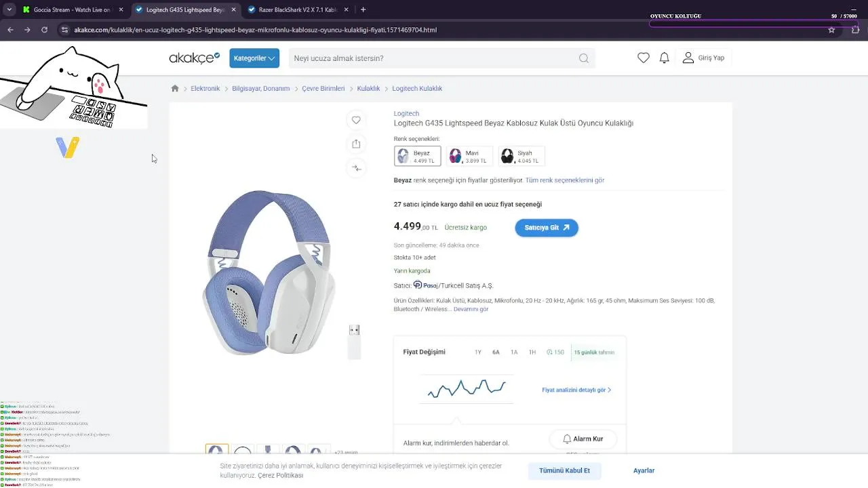Add product to favorites with heart button
The height and width of the screenshot is (488, 868).
(356, 120)
